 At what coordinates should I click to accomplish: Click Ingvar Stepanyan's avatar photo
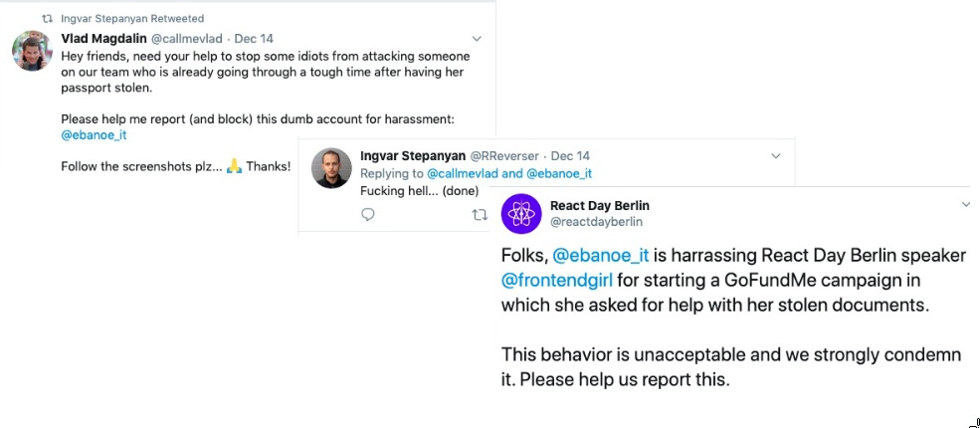(331, 167)
